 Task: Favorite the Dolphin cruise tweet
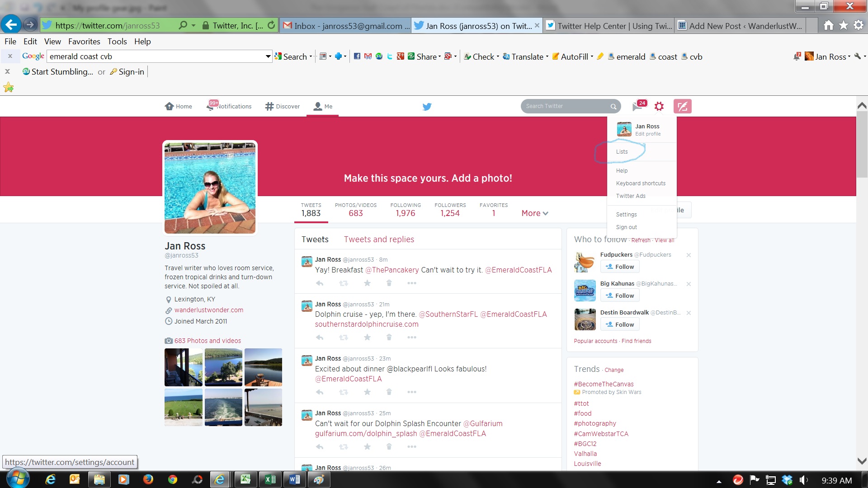point(367,338)
